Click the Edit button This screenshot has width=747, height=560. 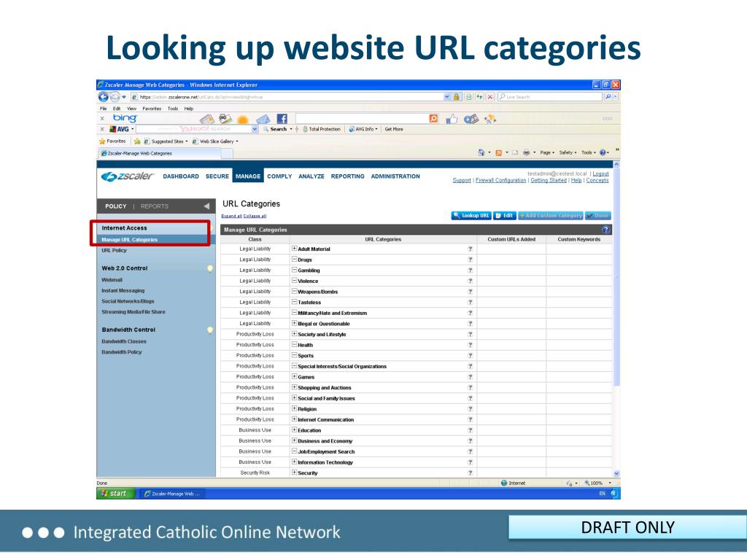tap(505, 216)
